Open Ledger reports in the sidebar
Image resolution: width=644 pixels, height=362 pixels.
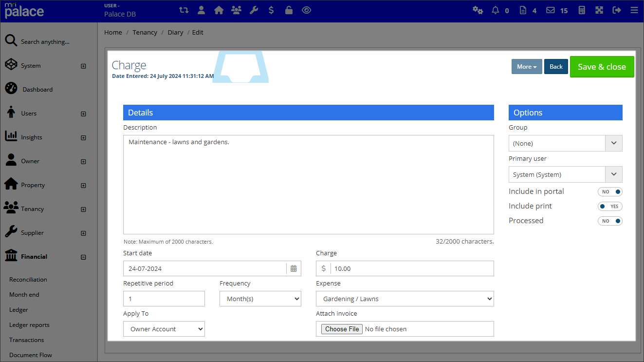(x=29, y=325)
